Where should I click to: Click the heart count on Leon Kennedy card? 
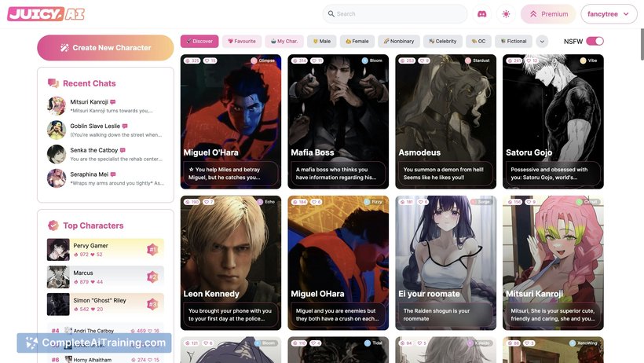208,202
